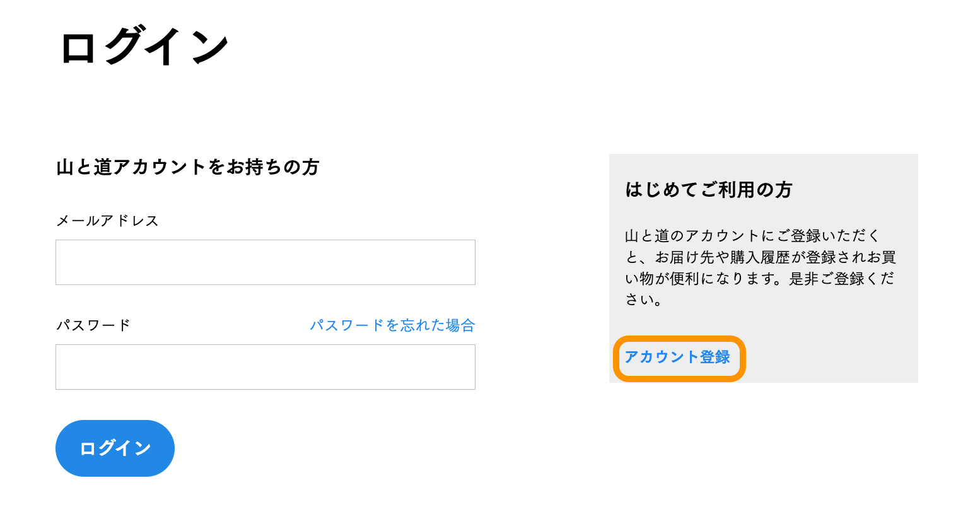Click the final line さい。of the description
980x507 pixels.
click(x=644, y=300)
